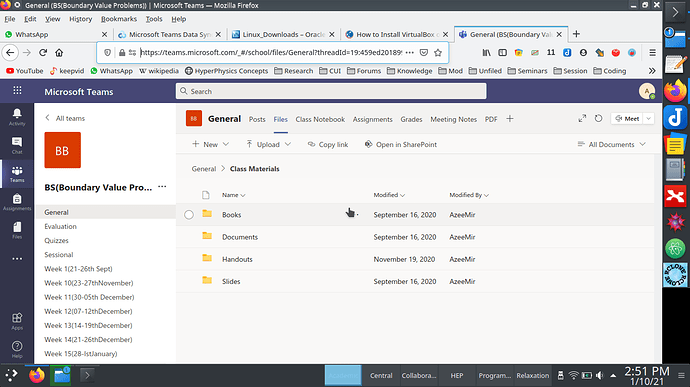
Task: Go back to All teams
Action: 65,118
